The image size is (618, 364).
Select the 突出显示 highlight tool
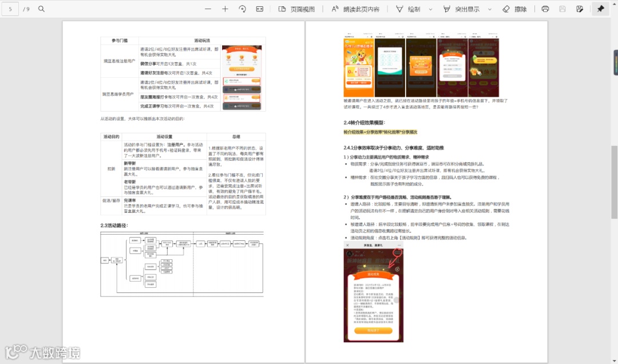(462, 9)
